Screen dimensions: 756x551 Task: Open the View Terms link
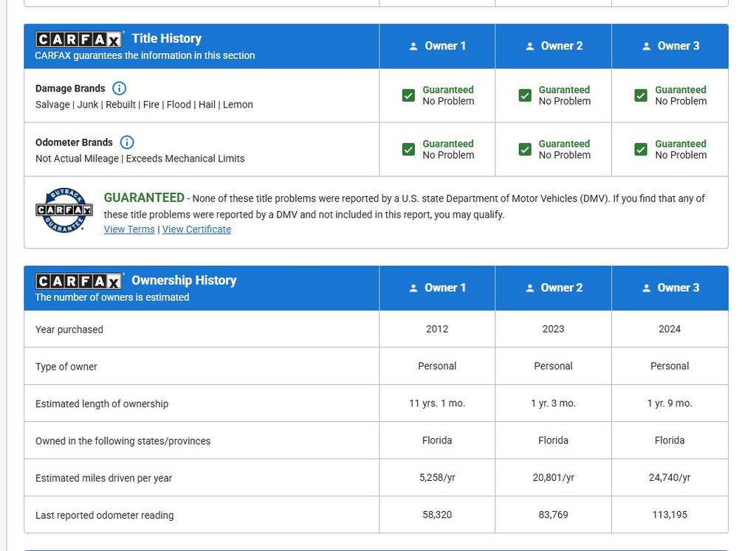pos(129,229)
